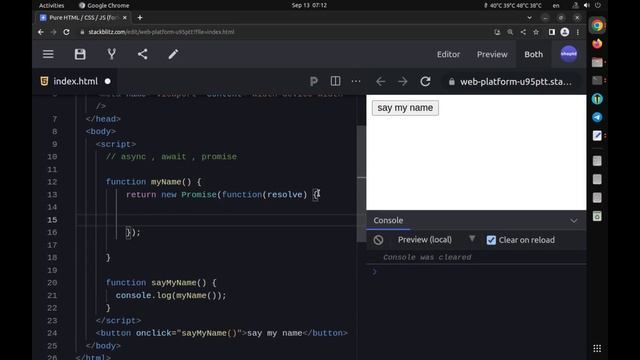The image size is (640, 360).
Task: Clear the console output
Action: (378, 240)
